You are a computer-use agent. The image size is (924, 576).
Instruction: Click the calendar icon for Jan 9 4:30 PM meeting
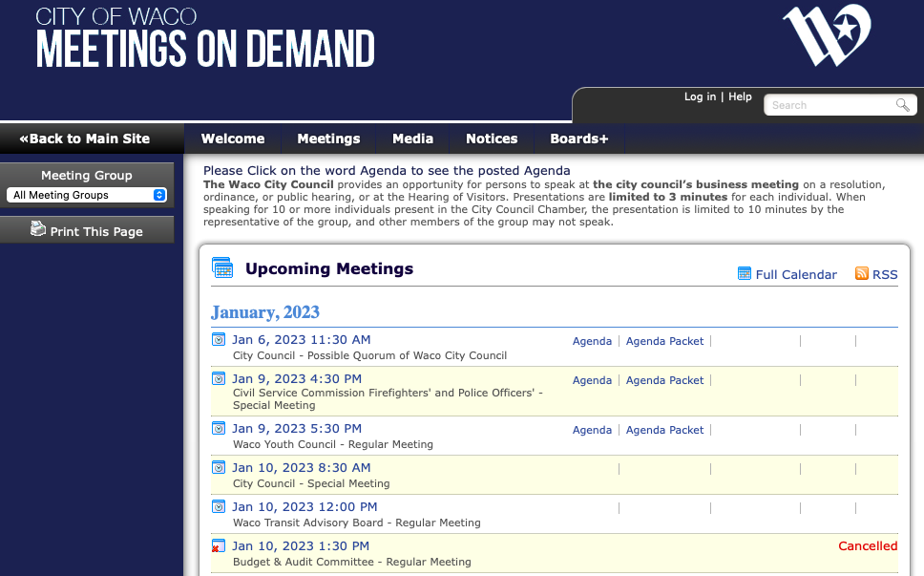click(x=219, y=378)
